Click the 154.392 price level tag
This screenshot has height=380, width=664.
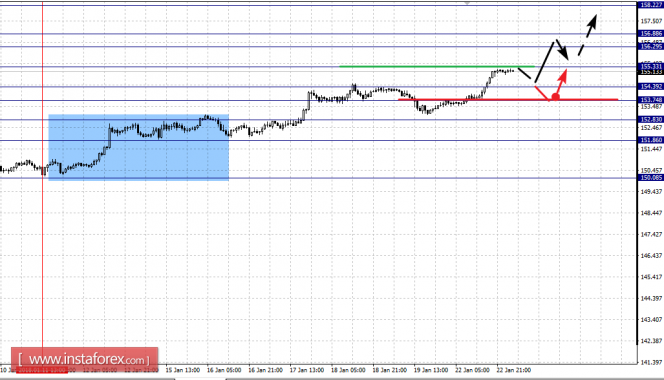(650, 86)
